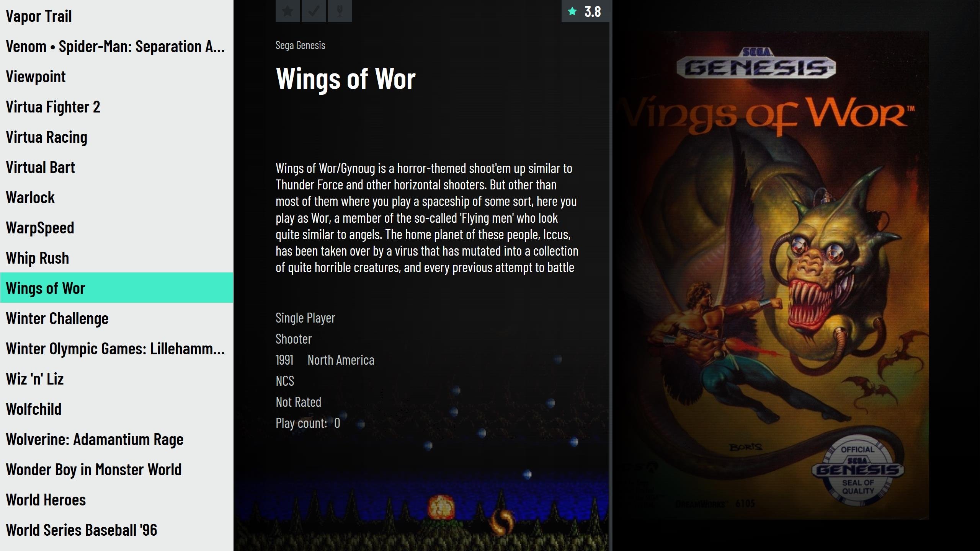This screenshot has width=980, height=551.
Task: Click the Sega Genesis platform label
Action: [301, 45]
